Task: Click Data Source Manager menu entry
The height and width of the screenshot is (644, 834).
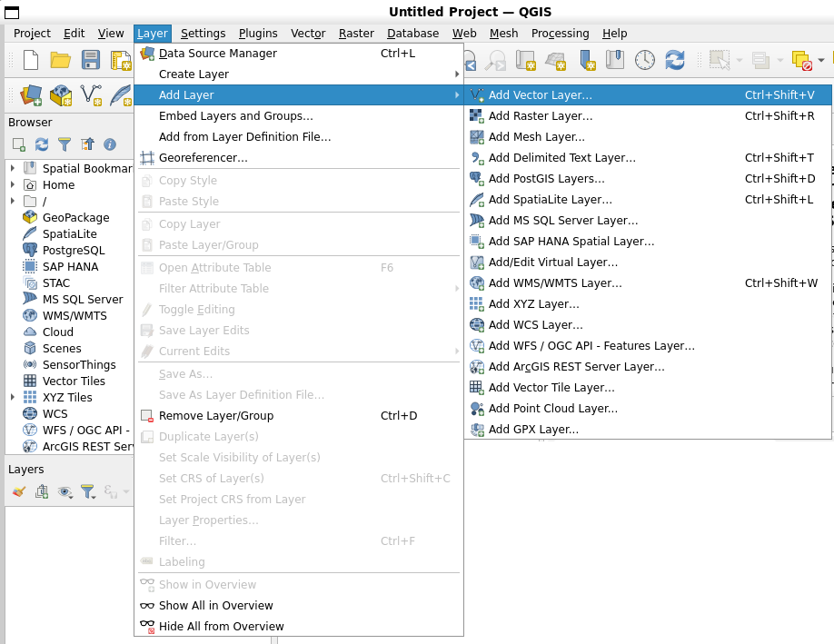Action: click(x=217, y=54)
